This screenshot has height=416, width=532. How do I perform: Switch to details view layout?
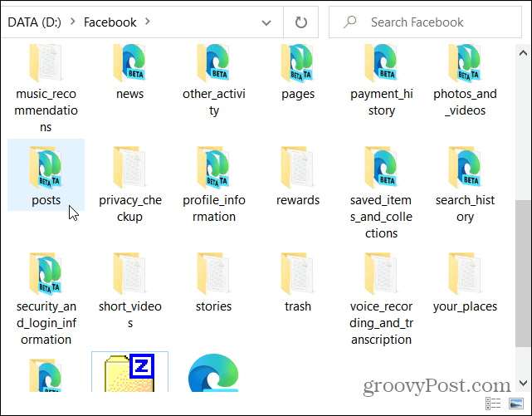tap(493, 404)
